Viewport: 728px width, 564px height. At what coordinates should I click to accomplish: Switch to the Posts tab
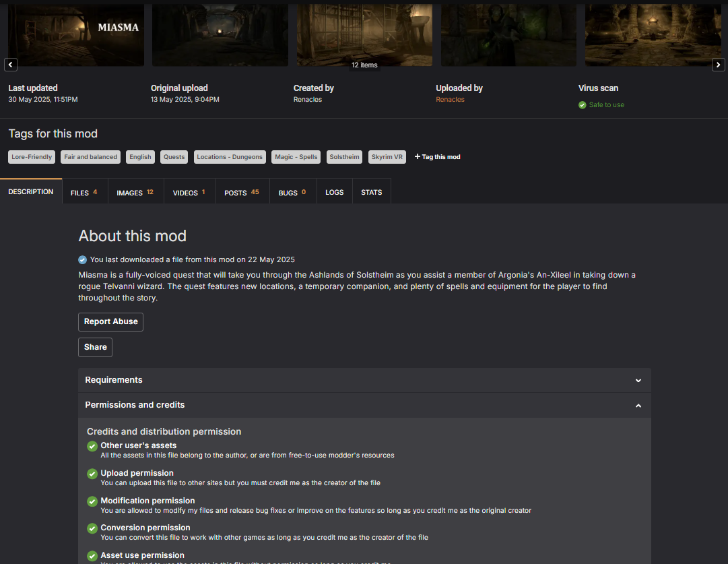click(x=242, y=192)
